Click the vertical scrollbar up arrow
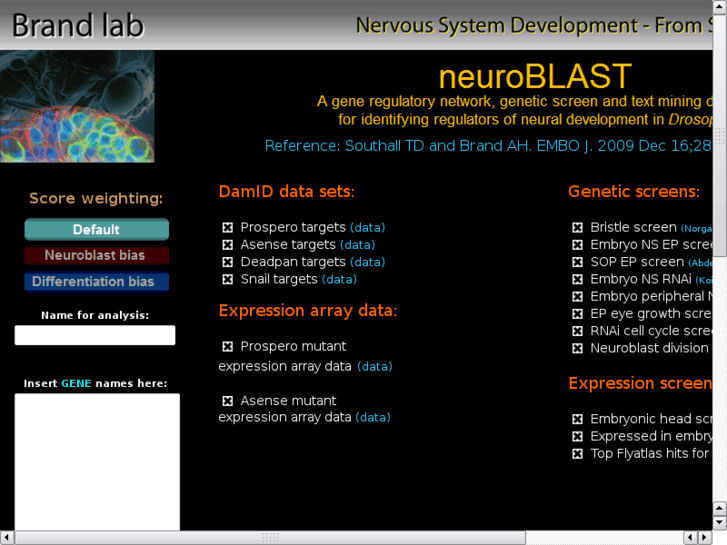Viewport: 727px width, 545px height. tap(719, 6)
